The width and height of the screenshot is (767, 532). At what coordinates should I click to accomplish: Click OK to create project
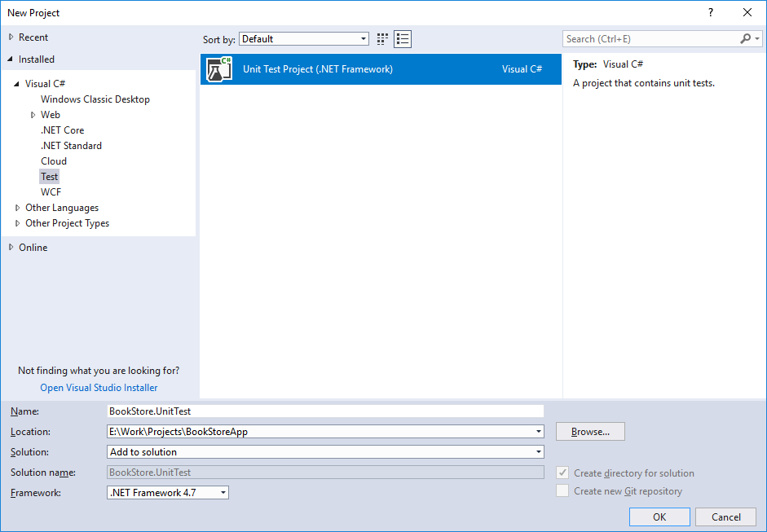(x=659, y=517)
